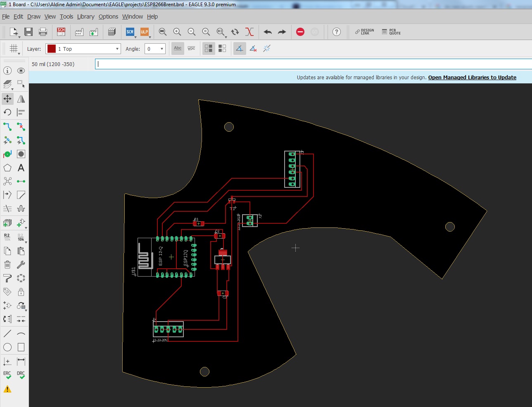The width and height of the screenshot is (532, 407).
Task: Switch to schematic with SCH/BRD icon
Action: pos(61,32)
